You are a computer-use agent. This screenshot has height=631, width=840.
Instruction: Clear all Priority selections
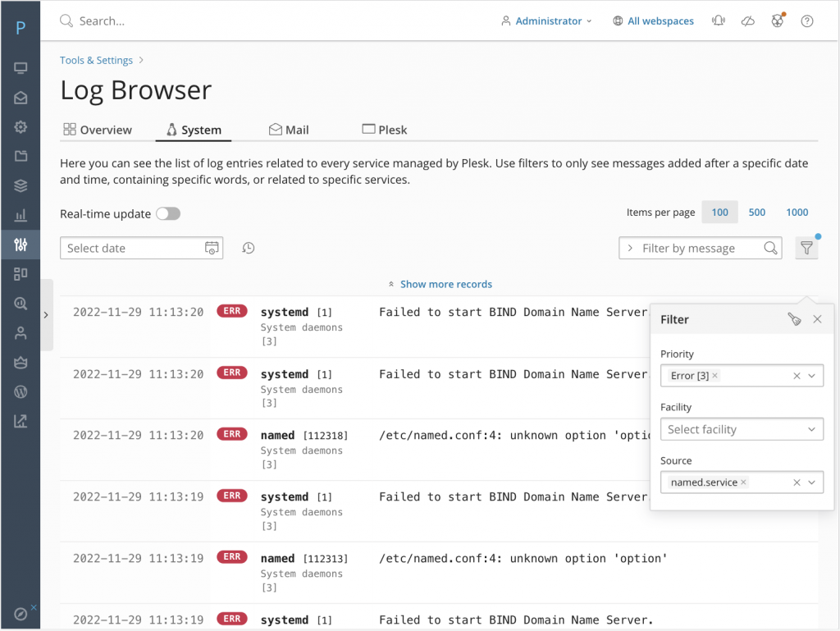797,376
